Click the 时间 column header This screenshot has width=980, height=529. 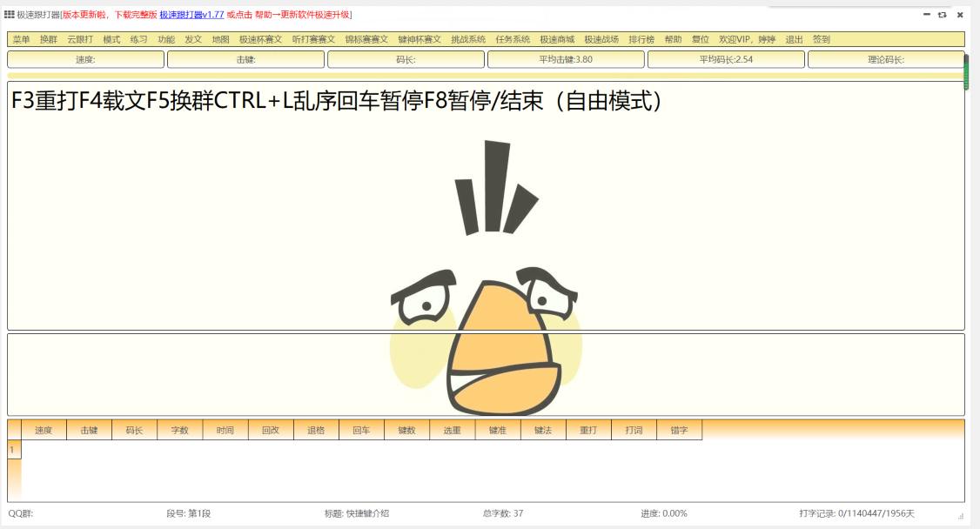click(x=225, y=431)
